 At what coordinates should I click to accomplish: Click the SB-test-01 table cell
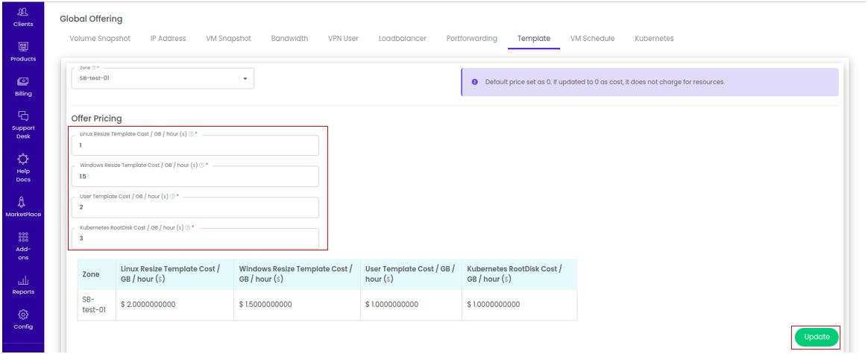(x=96, y=305)
